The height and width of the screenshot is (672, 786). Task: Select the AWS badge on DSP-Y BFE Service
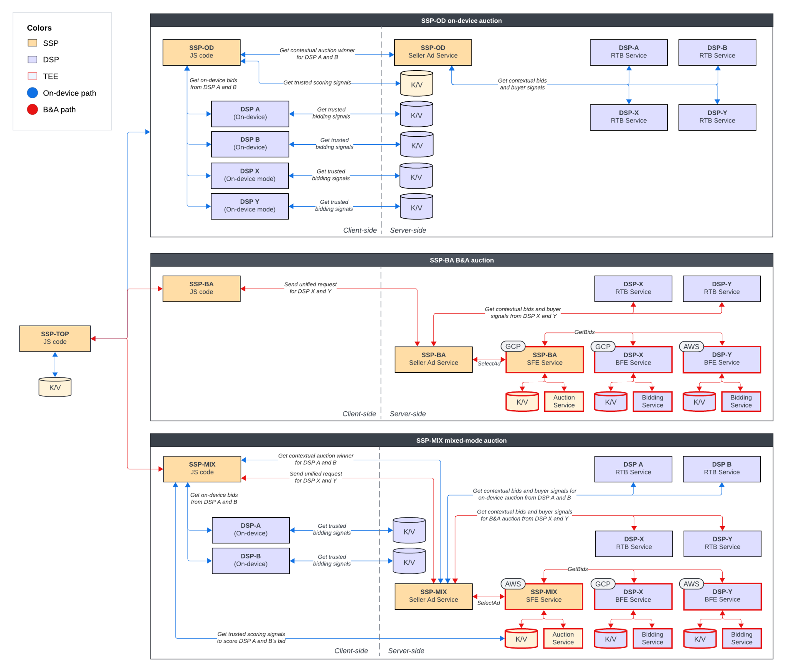[x=691, y=347]
